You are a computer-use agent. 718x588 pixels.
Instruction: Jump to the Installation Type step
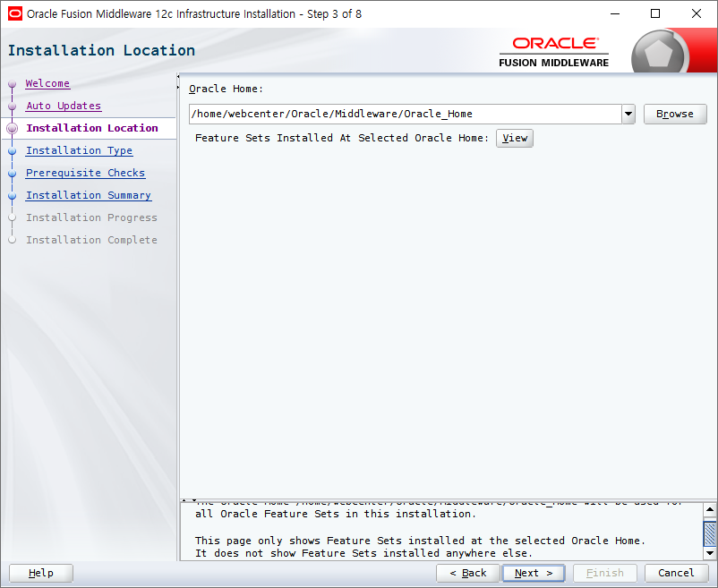(x=79, y=150)
